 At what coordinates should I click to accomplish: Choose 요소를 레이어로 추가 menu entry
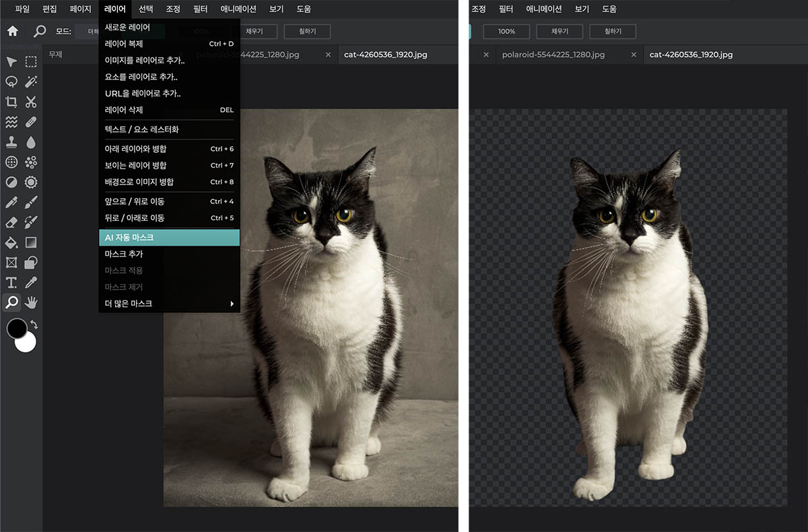click(x=169, y=77)
